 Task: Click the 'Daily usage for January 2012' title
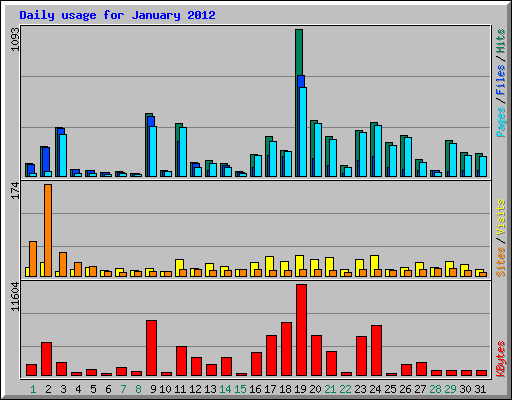[117, 15]
